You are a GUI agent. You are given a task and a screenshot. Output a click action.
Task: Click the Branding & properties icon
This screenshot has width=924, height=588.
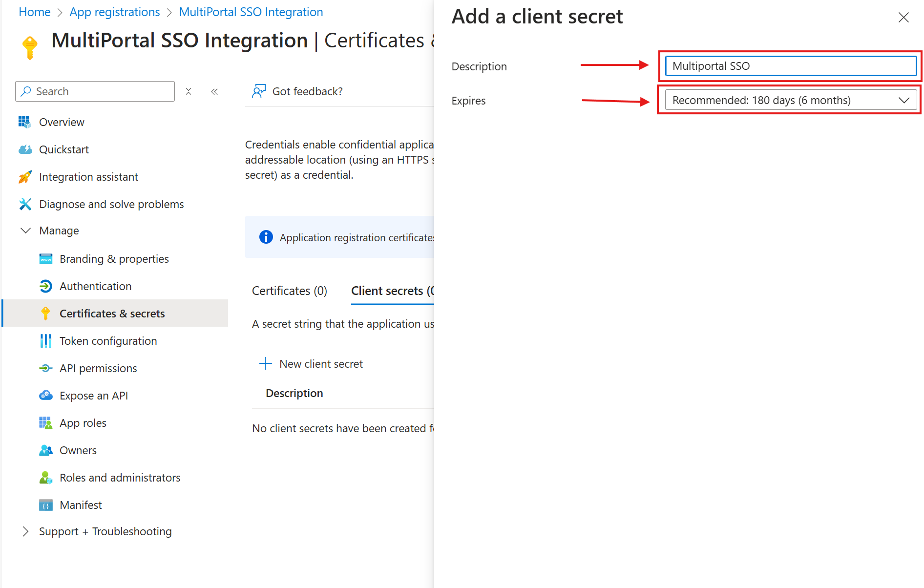(x=45, y=259)
